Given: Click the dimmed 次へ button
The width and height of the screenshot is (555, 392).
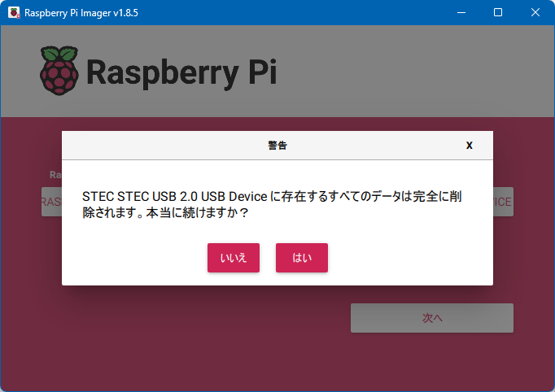Looking at the screenshot, I should 432,318.
